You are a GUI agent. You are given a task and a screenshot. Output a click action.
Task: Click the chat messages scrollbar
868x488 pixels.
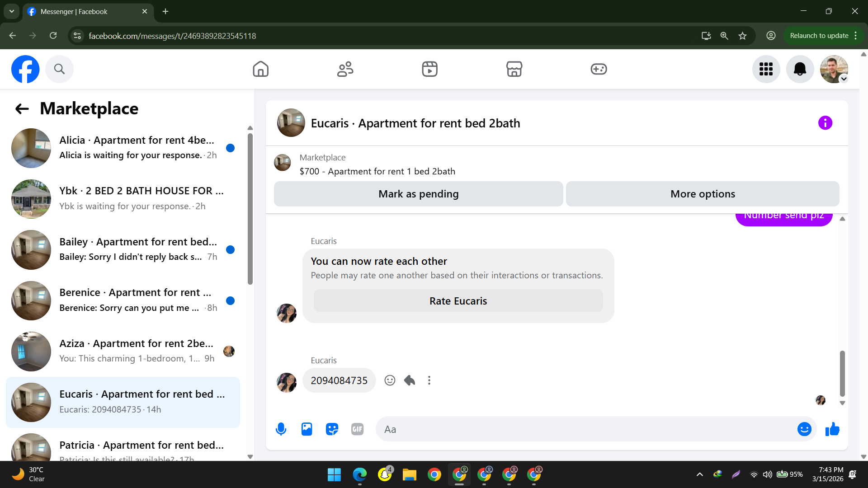tap(842, 373)
